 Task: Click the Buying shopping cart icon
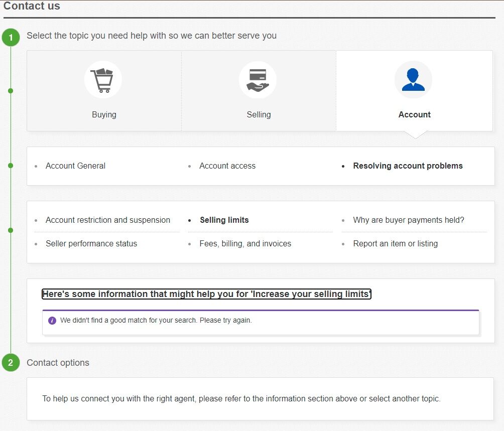[103, 80]
